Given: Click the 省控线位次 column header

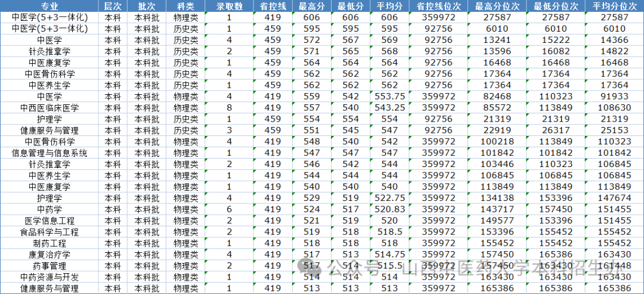Looking at the screenshot, I should click(x=439, y=7).
